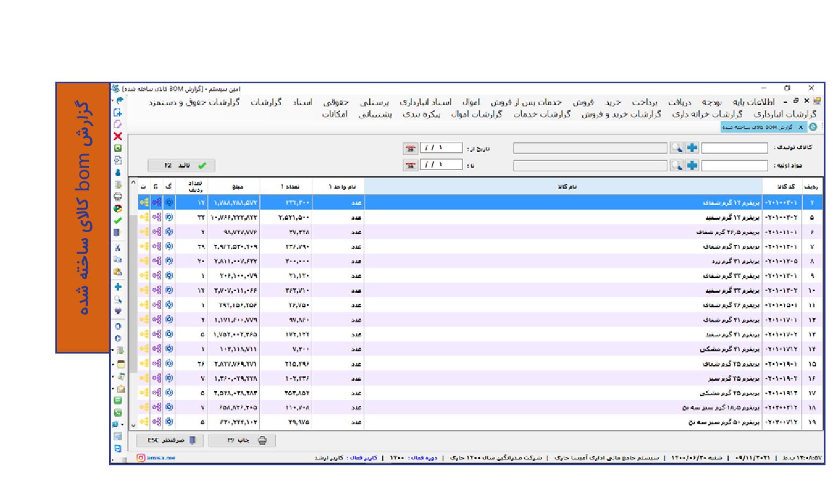
Task: Open the امکانات menu
Action: [335, 114]
